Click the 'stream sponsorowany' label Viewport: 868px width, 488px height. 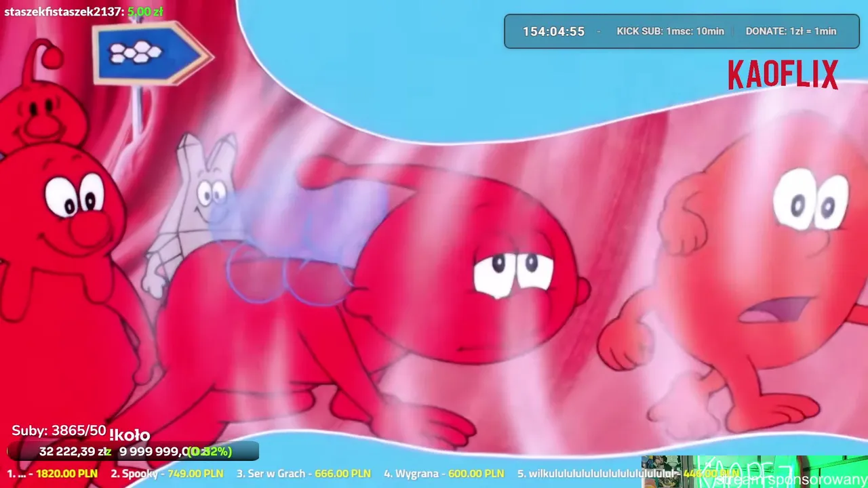pyautogui.click(x=791, y=480)
